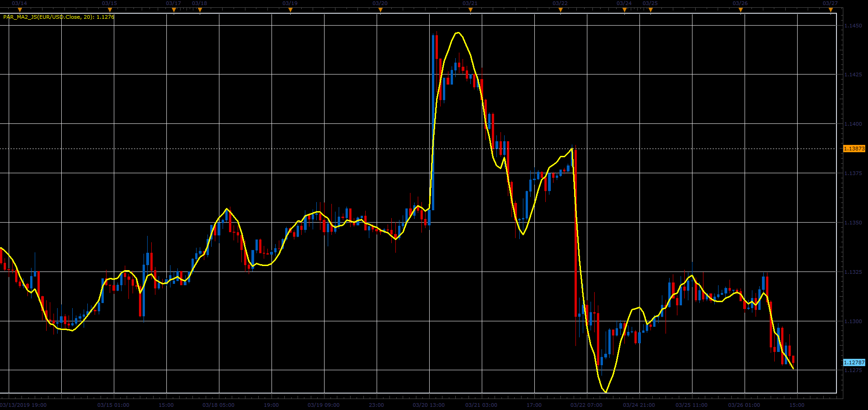Select the orange 03/25 day marker
This screenshot has height=410, width=868.
[650, 10]
